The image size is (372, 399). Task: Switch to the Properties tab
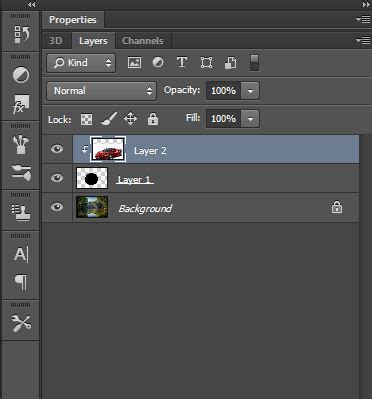pyautogui.click(x=73, y=20)
